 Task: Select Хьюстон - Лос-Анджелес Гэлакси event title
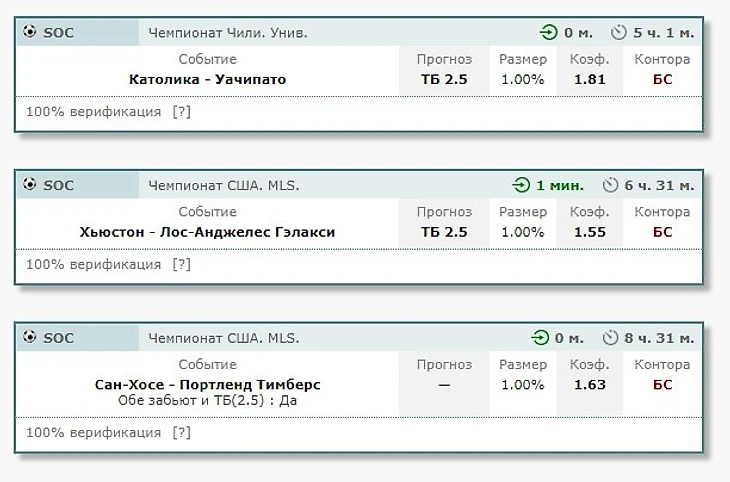[x=207, y=232]
